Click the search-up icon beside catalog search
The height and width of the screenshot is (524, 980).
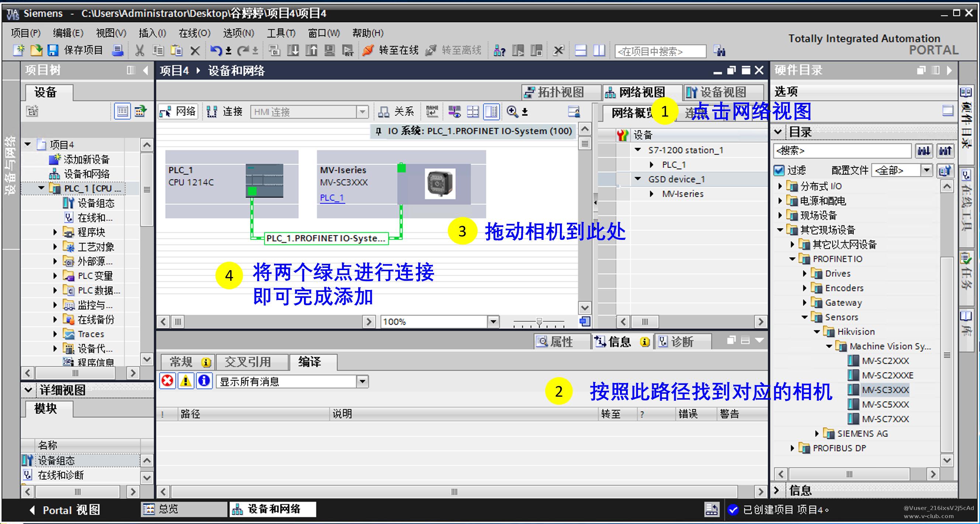[x=945, y=151]
